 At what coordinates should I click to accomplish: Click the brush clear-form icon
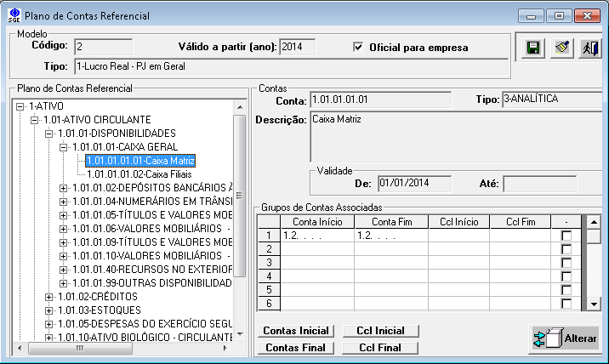(561, 48)
